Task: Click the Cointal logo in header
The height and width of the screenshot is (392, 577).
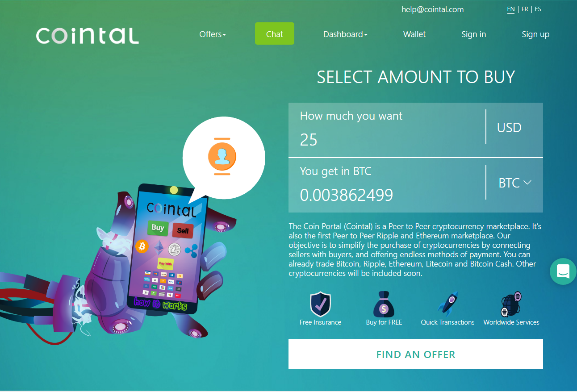Action: click(88, 36)
